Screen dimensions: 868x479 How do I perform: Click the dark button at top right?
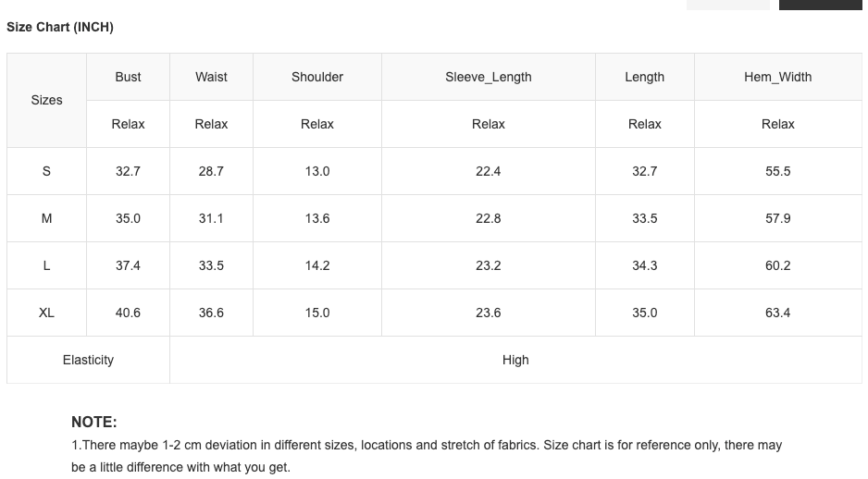coord(821,5)
